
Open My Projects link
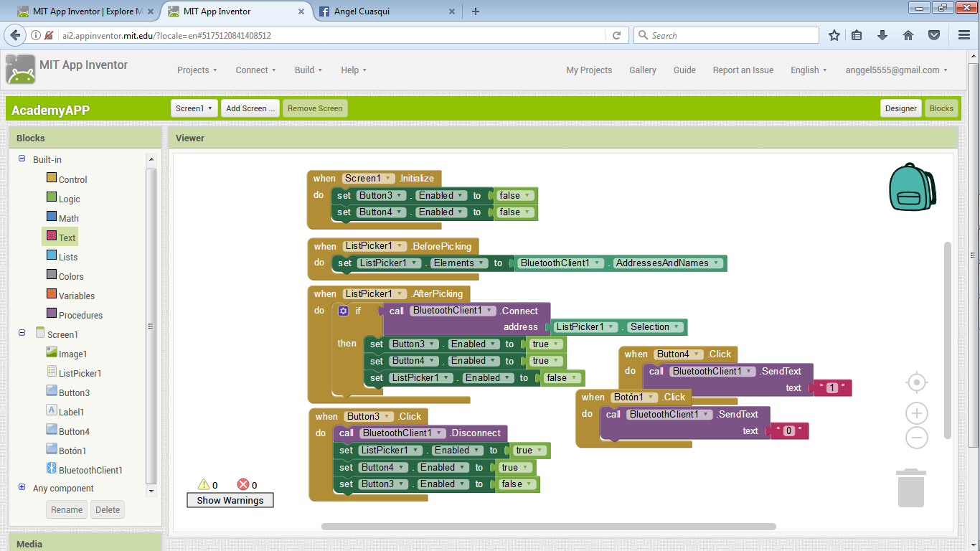click(589, 70)
